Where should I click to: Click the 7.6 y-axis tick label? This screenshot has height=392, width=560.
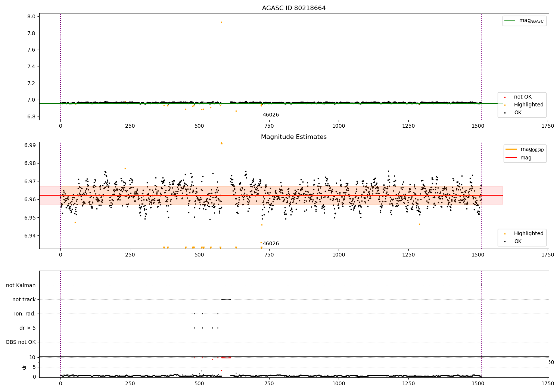(x=31, y=50)
